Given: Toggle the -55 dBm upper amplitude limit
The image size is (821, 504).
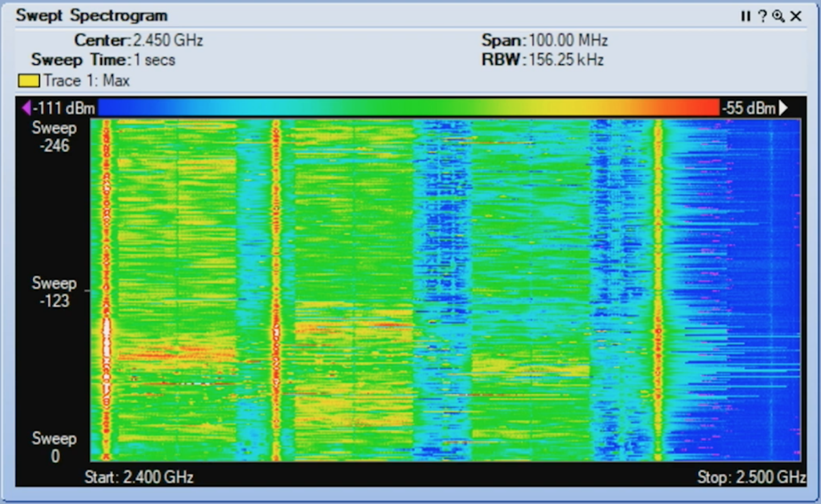Looking at the screenshot, I should tap(748, 107).
